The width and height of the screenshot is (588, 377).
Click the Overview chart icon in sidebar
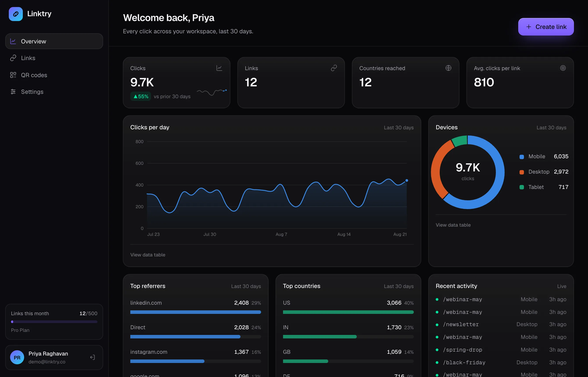point(13,41)
